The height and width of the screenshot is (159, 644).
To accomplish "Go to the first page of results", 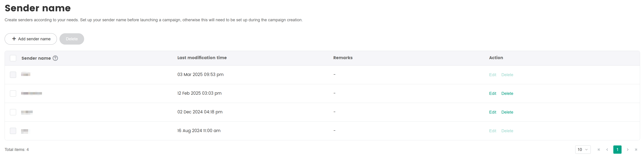I will coord(599,150).
